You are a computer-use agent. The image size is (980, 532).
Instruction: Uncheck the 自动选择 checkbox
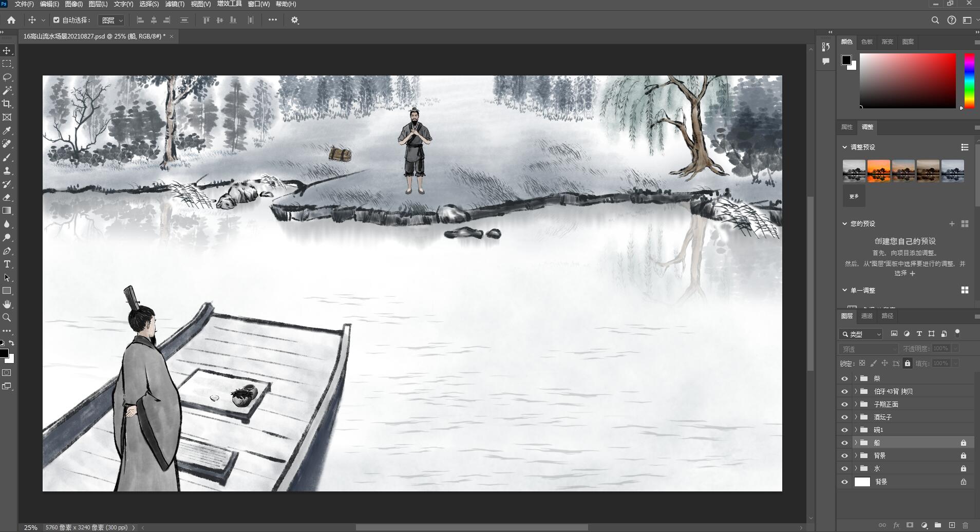tap(56, 20)
